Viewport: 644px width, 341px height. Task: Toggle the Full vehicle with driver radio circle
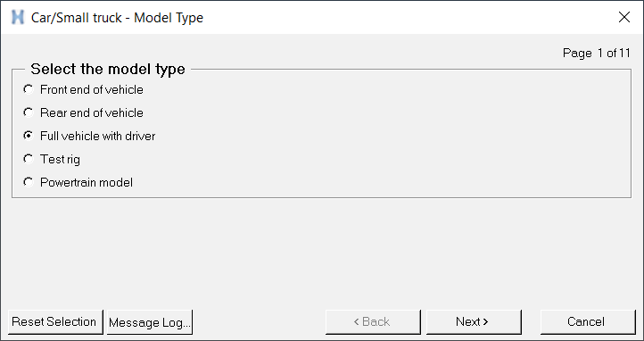pos(29,136)
